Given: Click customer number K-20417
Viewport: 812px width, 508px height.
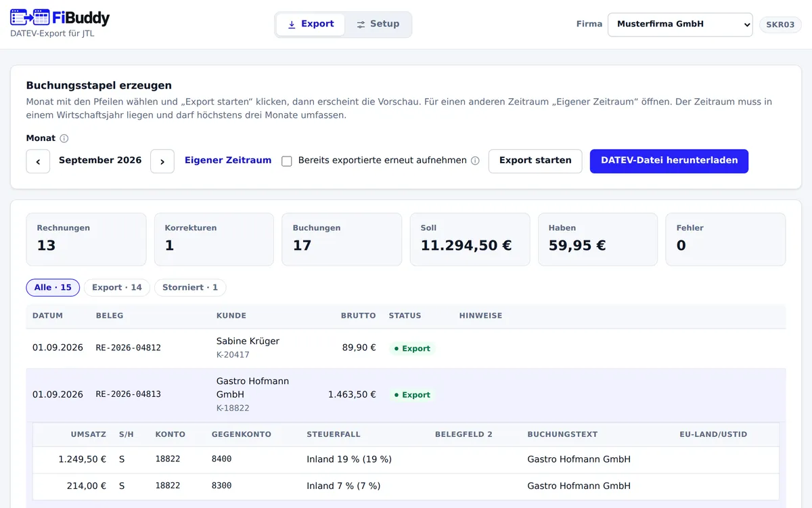Looking at the screenshot, I should (233, 355).
